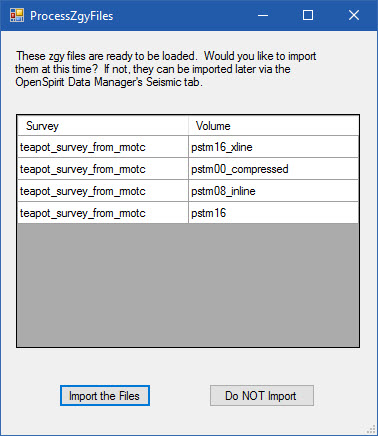Select survey cell in the pstm16 row
The width and height of the screenshot is (378, 436).
103,213
